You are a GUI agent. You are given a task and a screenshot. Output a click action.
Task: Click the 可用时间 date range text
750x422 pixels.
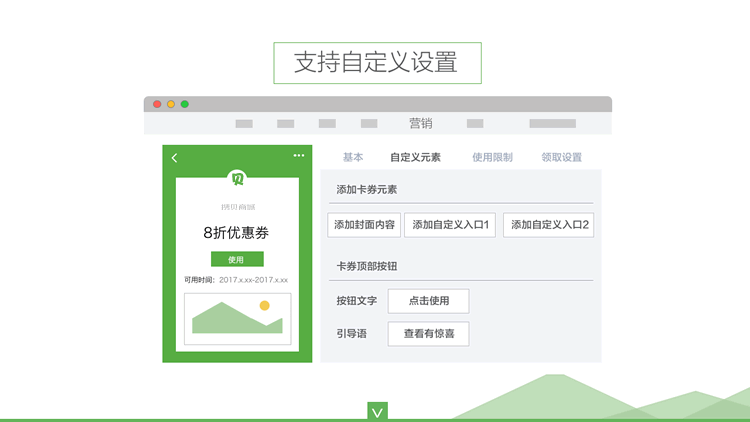pyautogui.click(x=236, y=280)
